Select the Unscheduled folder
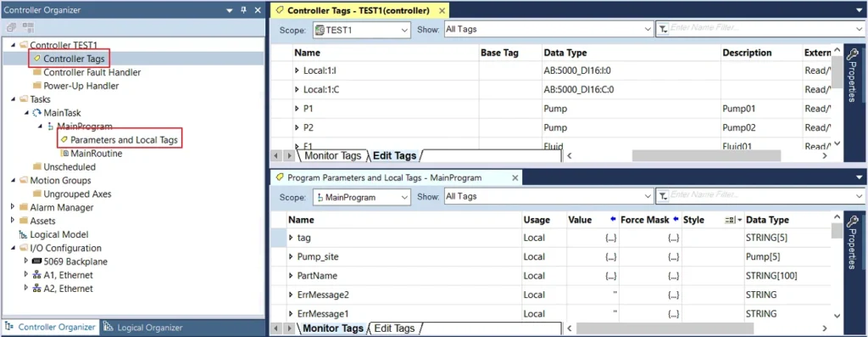 pos(70,167)
